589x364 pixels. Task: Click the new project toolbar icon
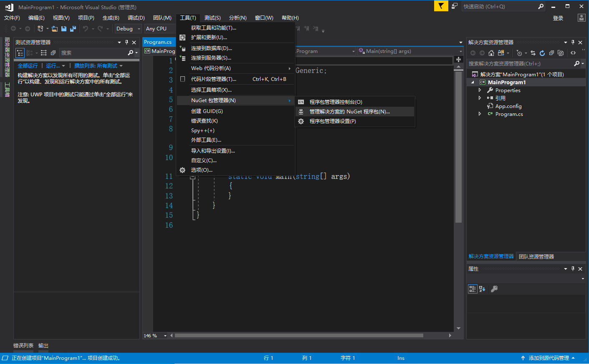click(x=40, y=29)
